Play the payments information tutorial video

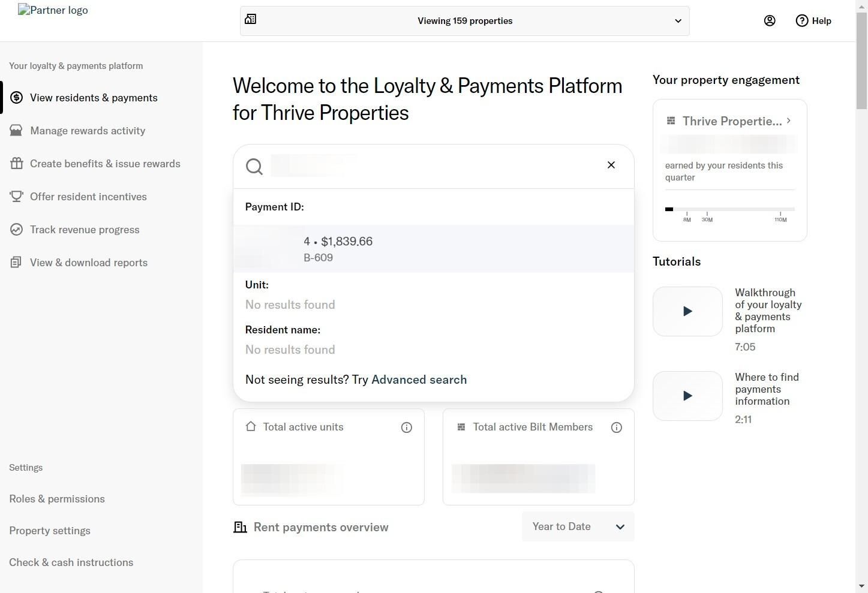pyautogui.click(x=687, y=396)
